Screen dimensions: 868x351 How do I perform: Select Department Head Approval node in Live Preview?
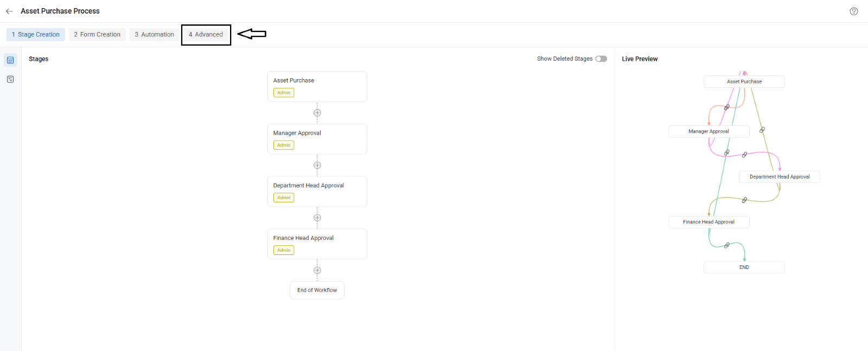779,177
